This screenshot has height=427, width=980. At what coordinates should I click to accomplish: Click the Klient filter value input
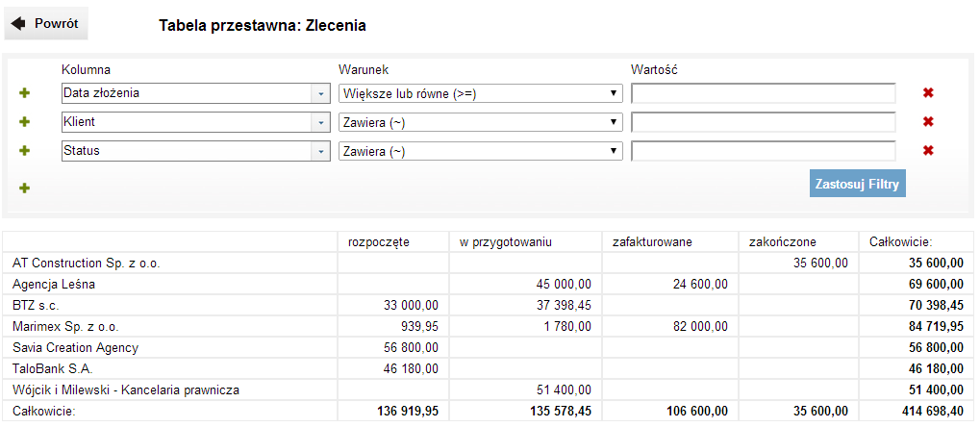click(763, 122)
